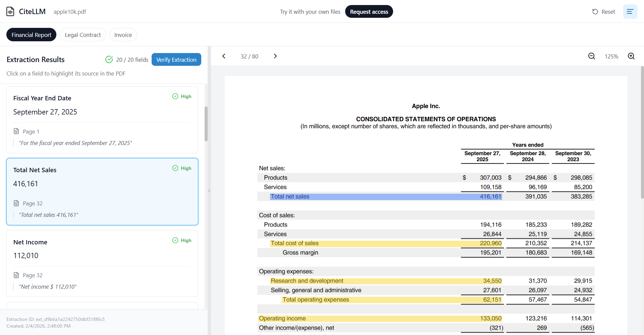Click the Verify Extraction button

(176, 59)
